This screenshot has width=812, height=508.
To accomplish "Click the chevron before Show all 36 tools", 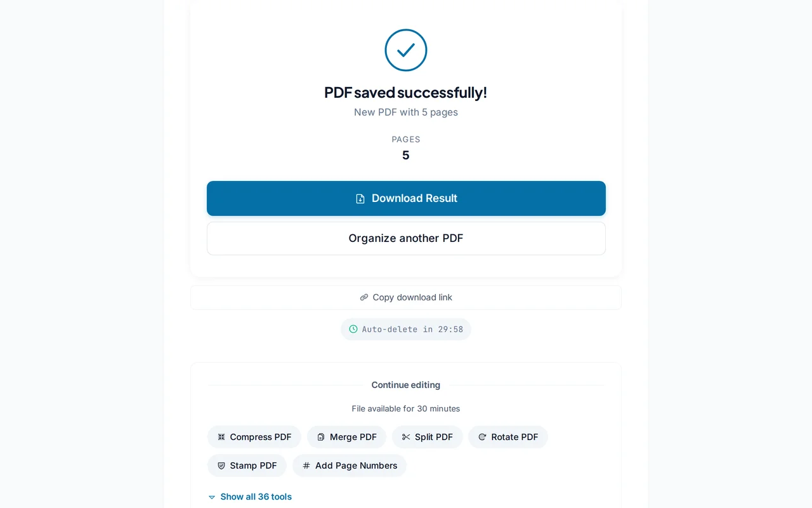I will 212,497.
